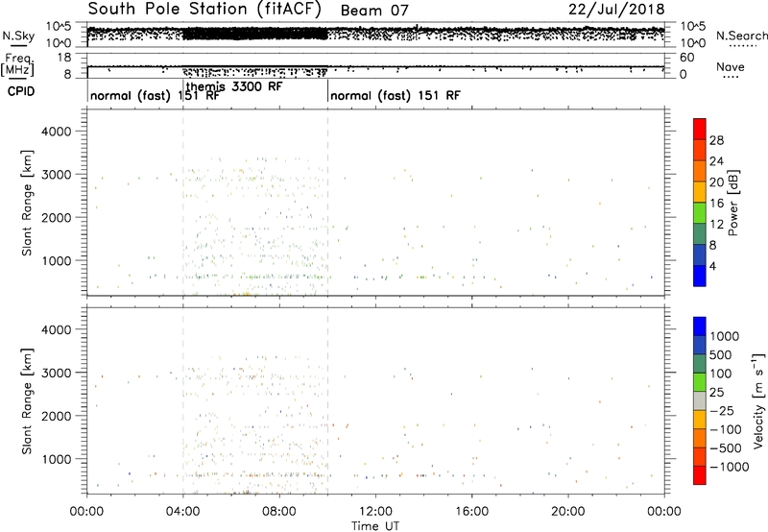Click the dashed 04:00 CPID marker in power panel
This screenshot has height=532, width=768.
tap(183, 203)
